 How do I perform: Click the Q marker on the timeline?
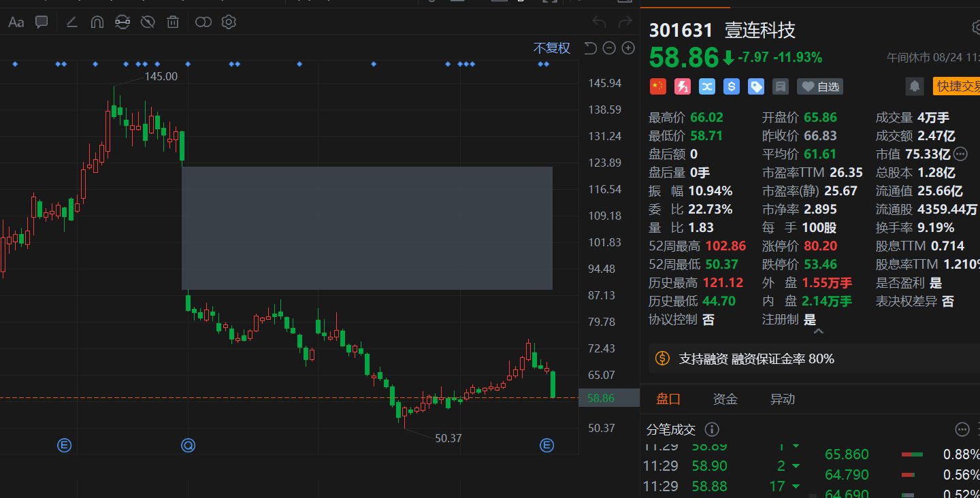pyautogui.click(x=188, y=446)
